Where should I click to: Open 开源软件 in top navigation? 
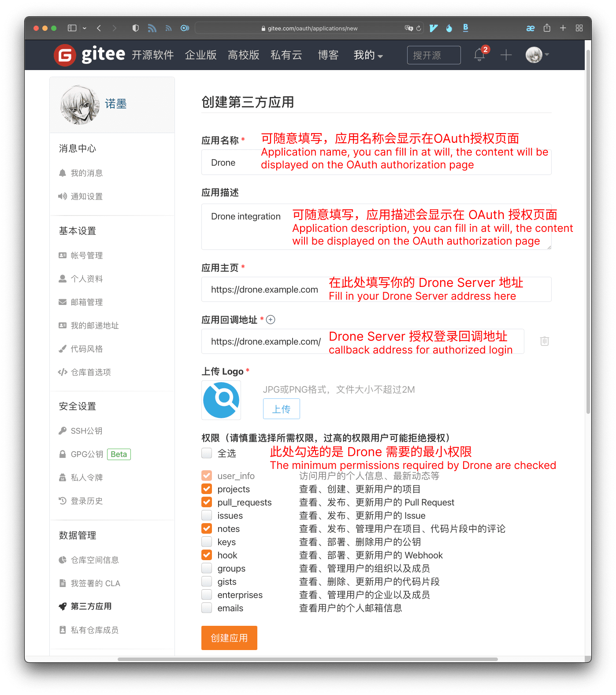point(153,55)
